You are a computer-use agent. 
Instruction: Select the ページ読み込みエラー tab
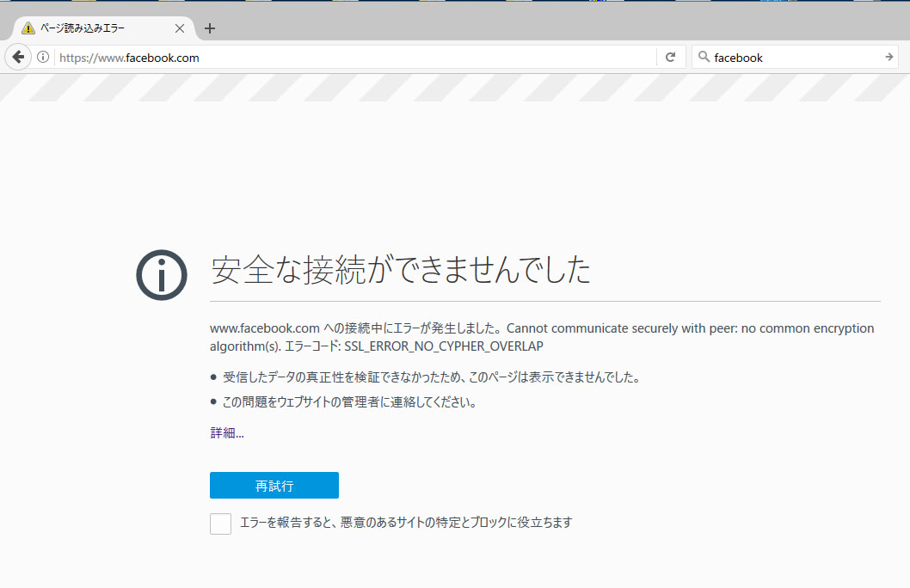(103, 28)
